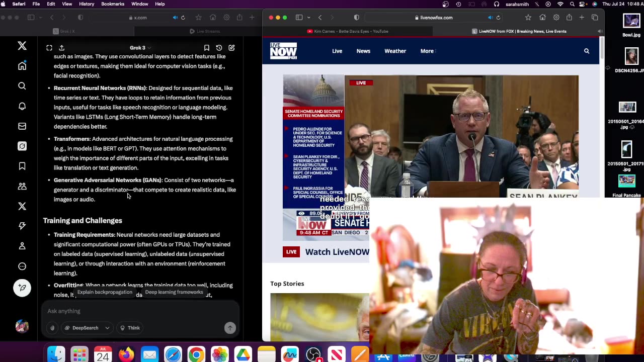Open Google Chrome in the Dock
The height and width of the screenshot is (362, 644).
pyautogui.click(x=196, y=354)
